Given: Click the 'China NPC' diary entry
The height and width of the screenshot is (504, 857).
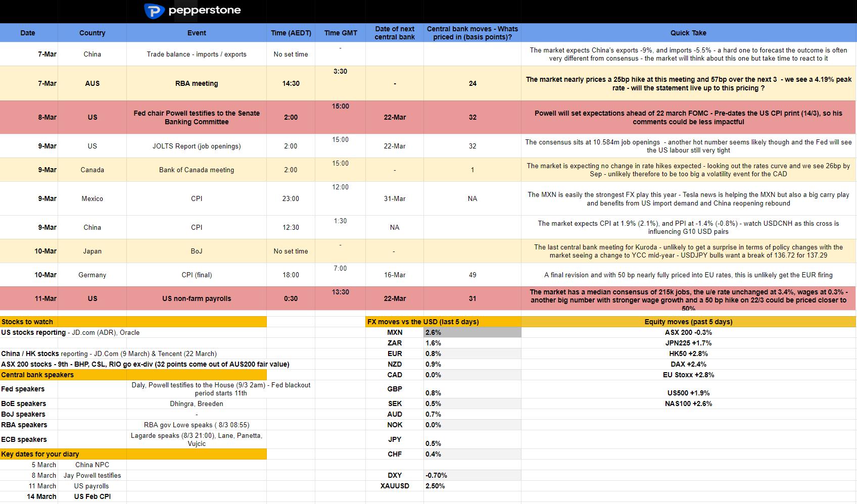Looking at the screenshot, I should pyautogui.click(x=92, y=465).
